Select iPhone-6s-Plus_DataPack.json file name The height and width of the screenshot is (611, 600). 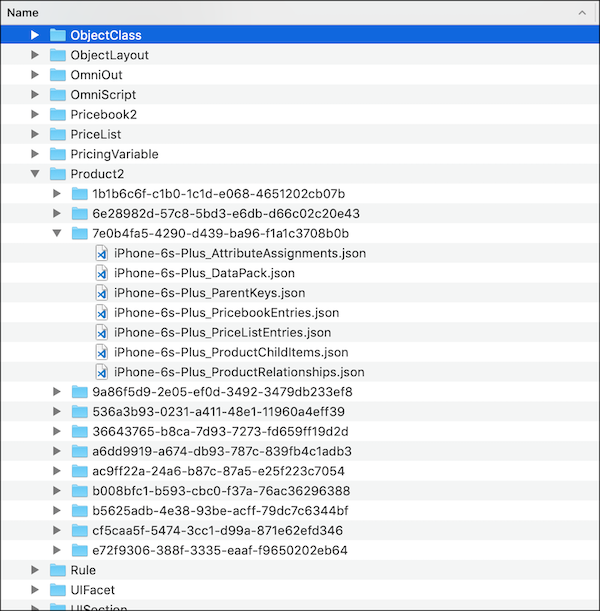tap(204, 273)
